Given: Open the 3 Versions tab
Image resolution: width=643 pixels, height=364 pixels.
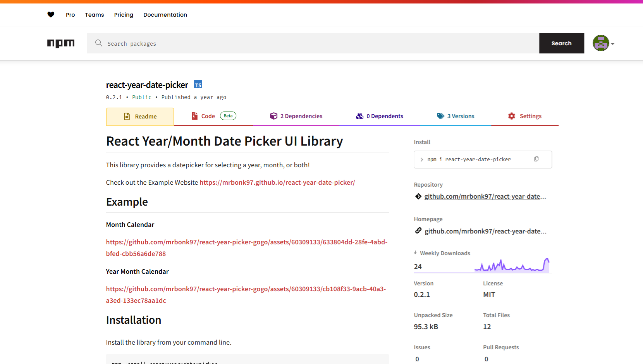Looking at the screenshot, I should [x=456, y=116].
